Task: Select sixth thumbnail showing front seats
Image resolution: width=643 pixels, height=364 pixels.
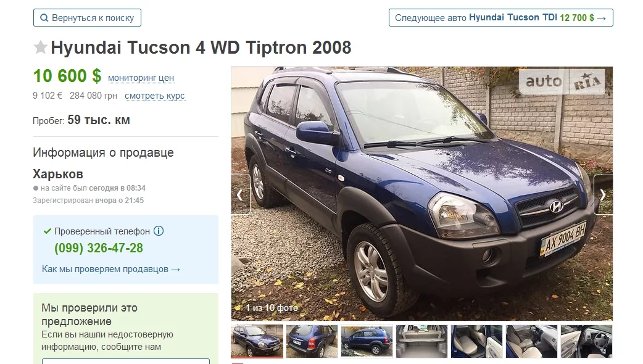Action: tap(531, 341)
